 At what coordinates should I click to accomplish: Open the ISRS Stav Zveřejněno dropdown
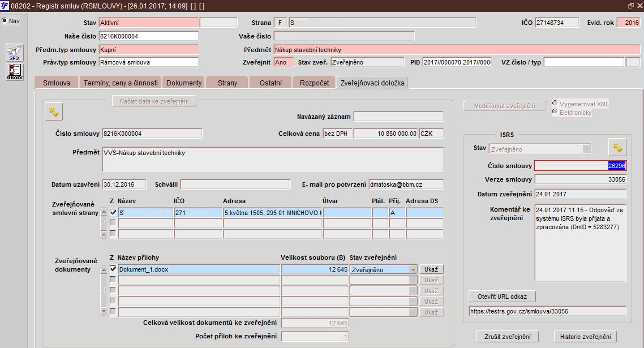click(586, 149)
